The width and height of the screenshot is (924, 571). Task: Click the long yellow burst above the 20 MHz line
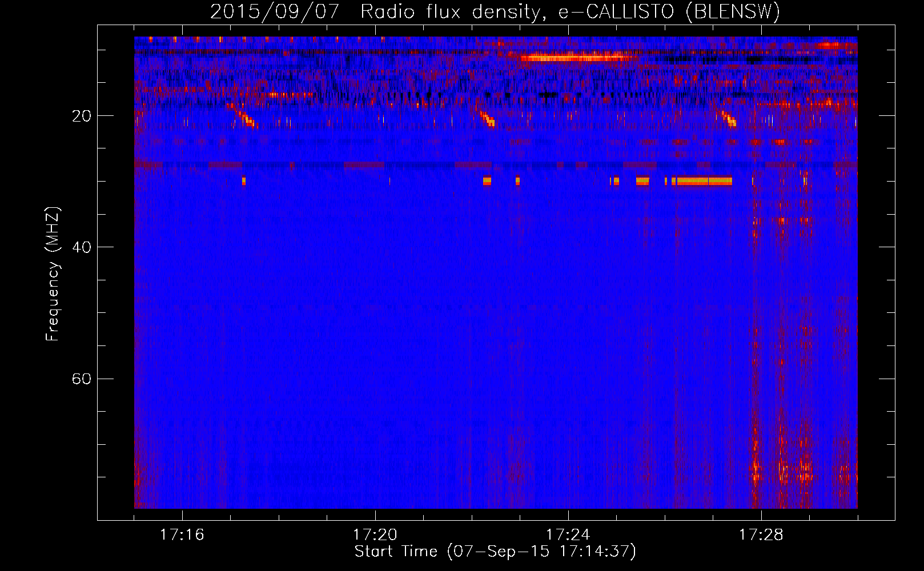point(577,57)
